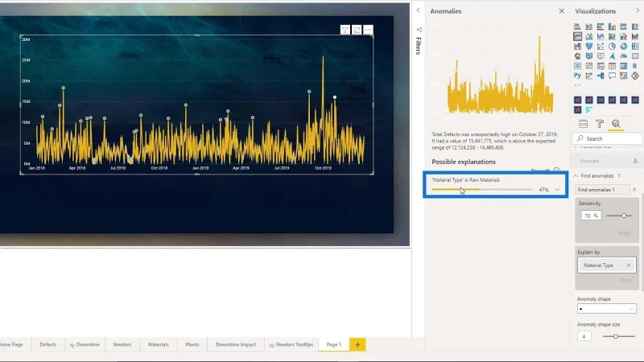Select the Power Apps diamond visual
644x362 pixels.
(x=635, y=76)
